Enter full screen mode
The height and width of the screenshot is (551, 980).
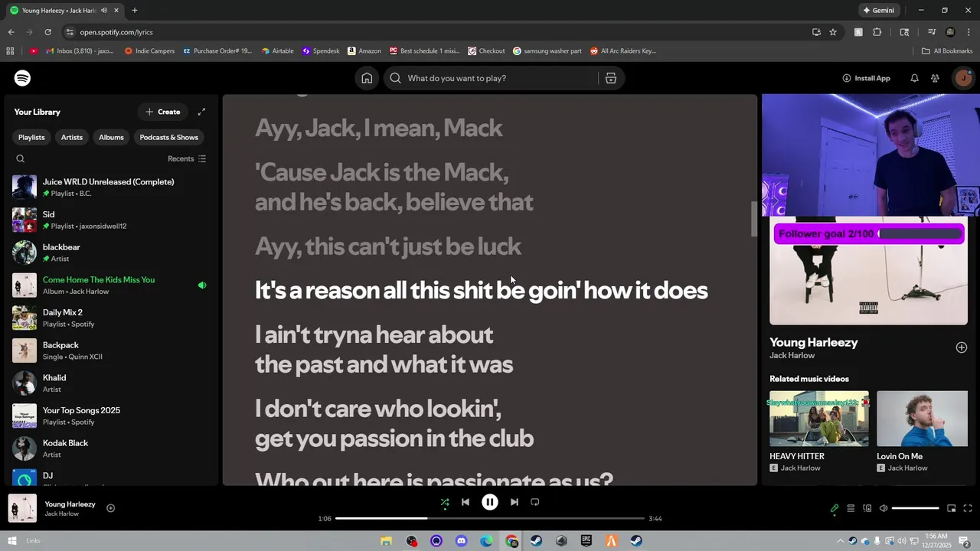(968, 508)
